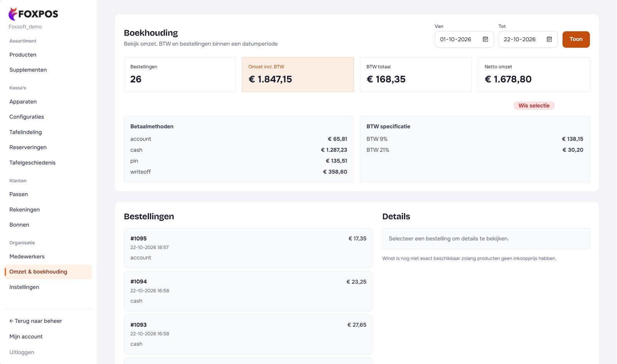Navigate to Medewerkers
The height and width of the screenshot is (364, 617).
pos(27,256)
